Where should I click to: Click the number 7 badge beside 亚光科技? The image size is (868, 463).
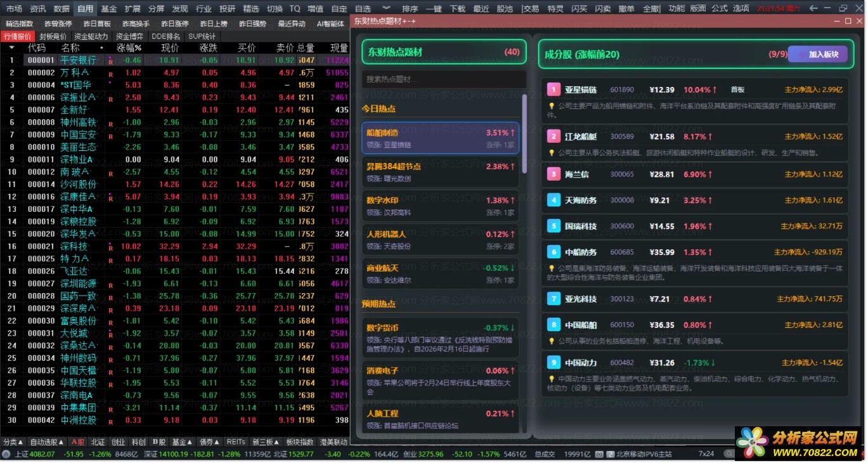[x=554, y=299]
